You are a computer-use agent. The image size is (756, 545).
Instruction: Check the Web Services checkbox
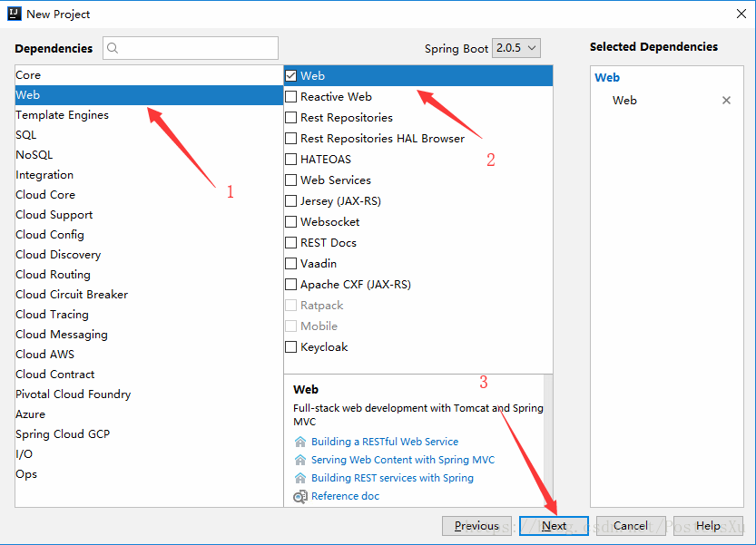290,180
